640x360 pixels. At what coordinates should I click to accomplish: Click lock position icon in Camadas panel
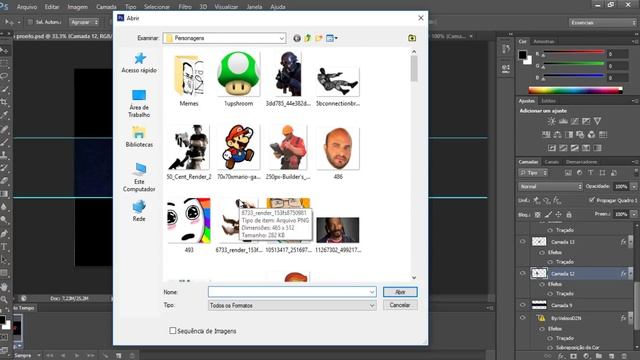[558, 214]
